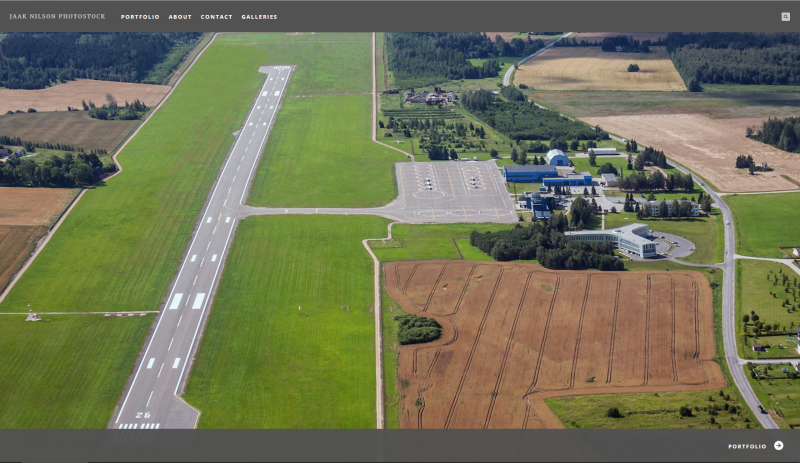Open the search icon in header
Viewport: 800px width, 463px height.
[x=785, y=17]
